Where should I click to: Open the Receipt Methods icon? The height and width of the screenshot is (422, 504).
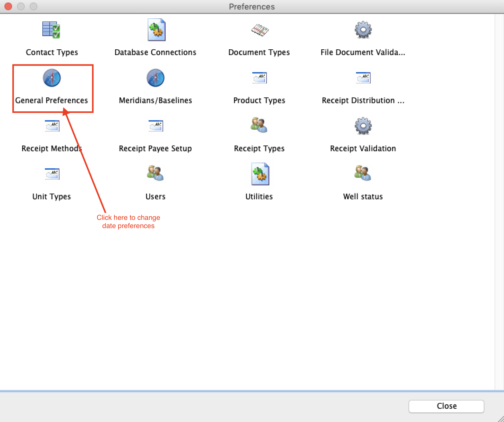pyautogui.click(x=52, y=126)
